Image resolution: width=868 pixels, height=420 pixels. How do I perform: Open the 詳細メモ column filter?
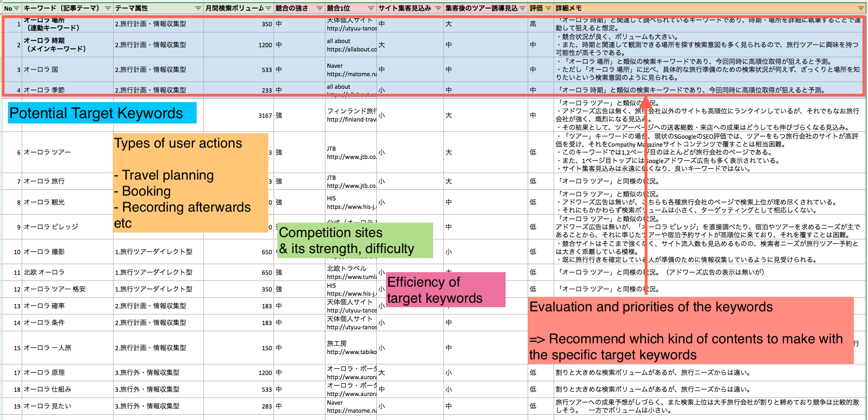tap(861, 8)
